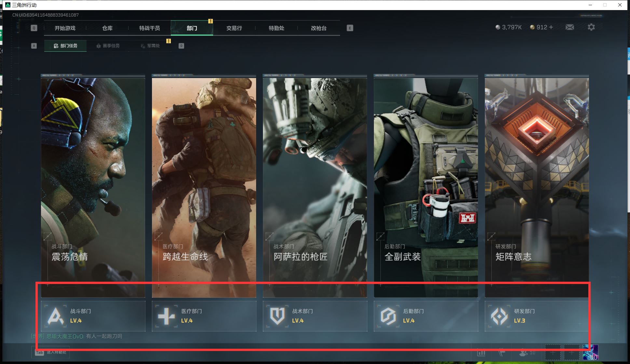The image size is (630, 364).
Task: Select the 开始游戏 tab
Action: [65, 28]
